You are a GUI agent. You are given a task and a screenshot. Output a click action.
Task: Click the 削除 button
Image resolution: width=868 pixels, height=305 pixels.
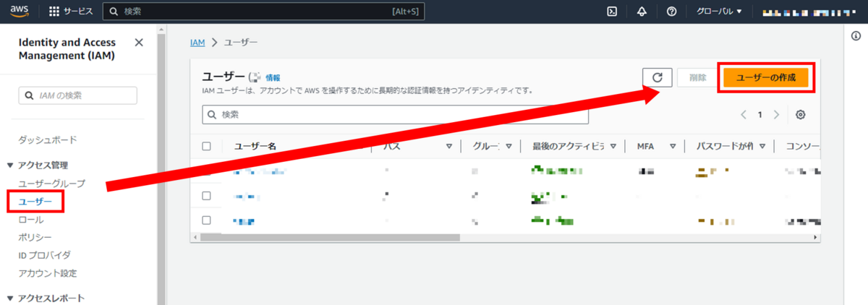[698, 78]
